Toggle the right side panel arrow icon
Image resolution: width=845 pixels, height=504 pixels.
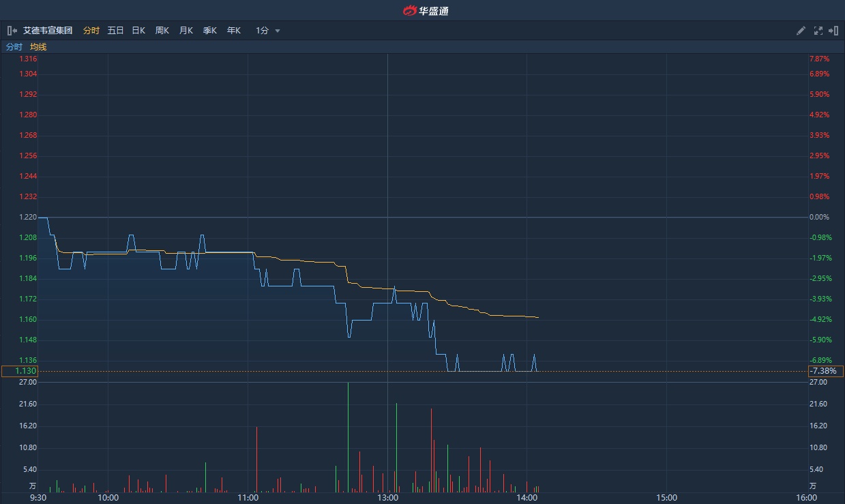click(x=833, y=31)
